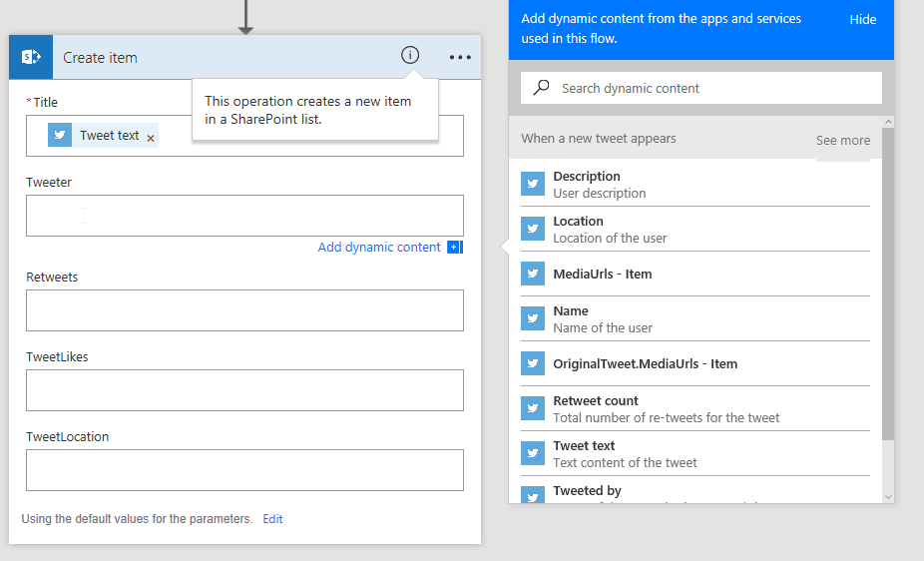Expand list with See more
The width and height of the screenshot is (924, 561).
[x=842, y=141]
